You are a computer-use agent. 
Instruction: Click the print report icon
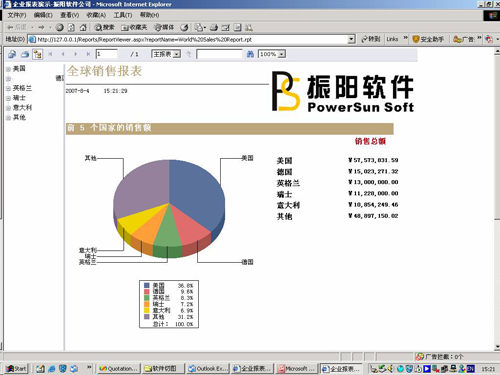tap(25, 54)
